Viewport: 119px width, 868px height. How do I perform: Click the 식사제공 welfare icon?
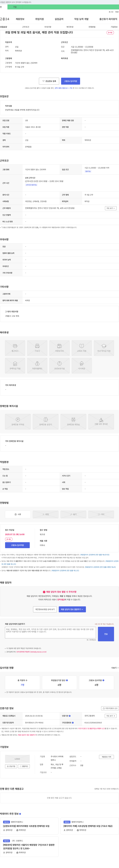tap(82, 366)
